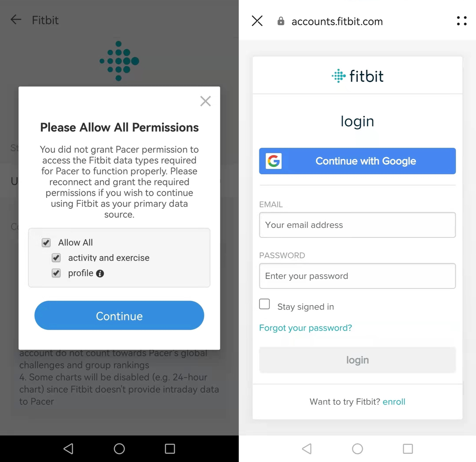
Task: Click Continue button on permissions dialog
Action: pyautogui.click(x=119, y=315)
